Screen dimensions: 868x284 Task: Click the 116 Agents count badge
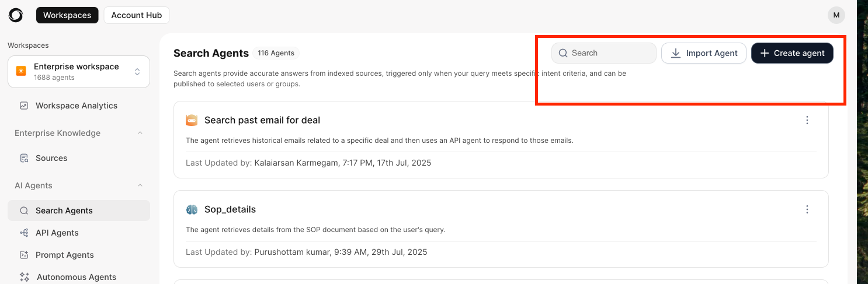click(x=276, y=53)
